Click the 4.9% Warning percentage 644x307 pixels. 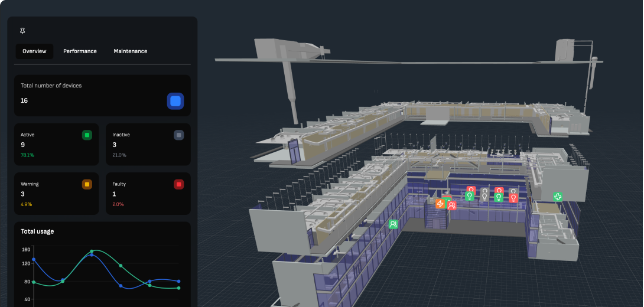pos(26,204)
